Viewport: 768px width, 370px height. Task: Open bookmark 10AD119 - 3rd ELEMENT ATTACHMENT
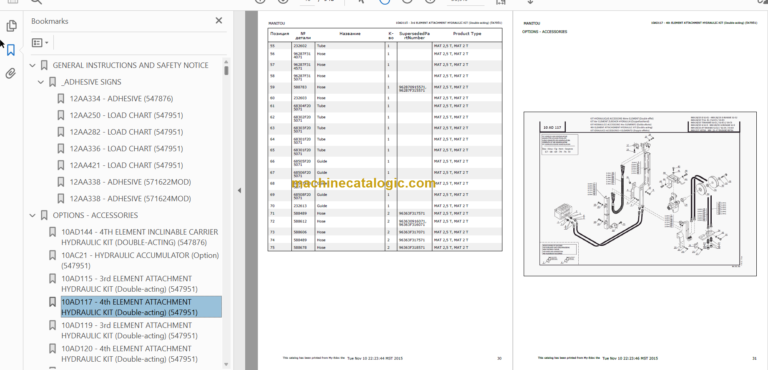pos(129,330)
